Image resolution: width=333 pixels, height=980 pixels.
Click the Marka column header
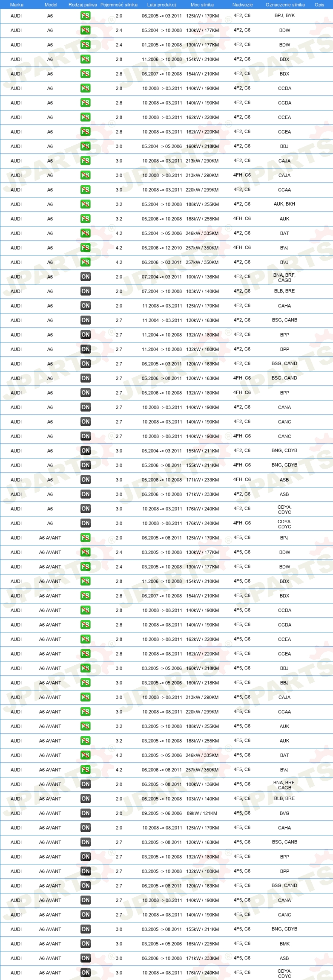coord(17,5)
